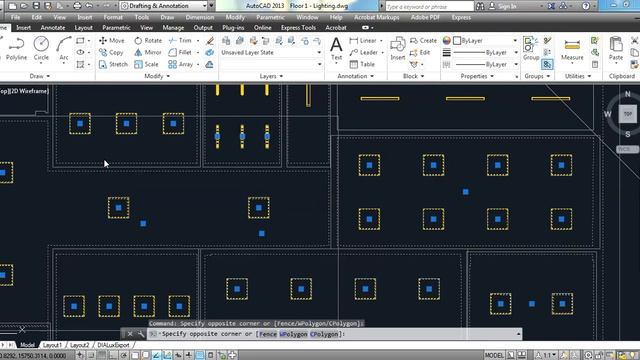This screenshot has width=640, height=360.
Task: Click the Plot printer icon
Action: point(77,6)
